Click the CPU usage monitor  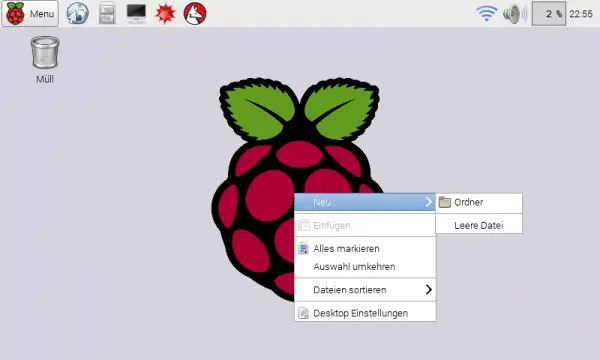click(549, 13)
